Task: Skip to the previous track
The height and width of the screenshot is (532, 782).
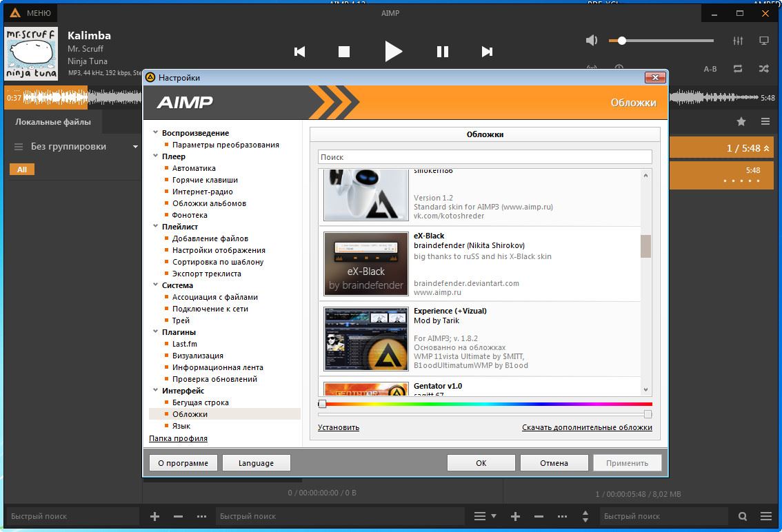Action: pos(299,52)
